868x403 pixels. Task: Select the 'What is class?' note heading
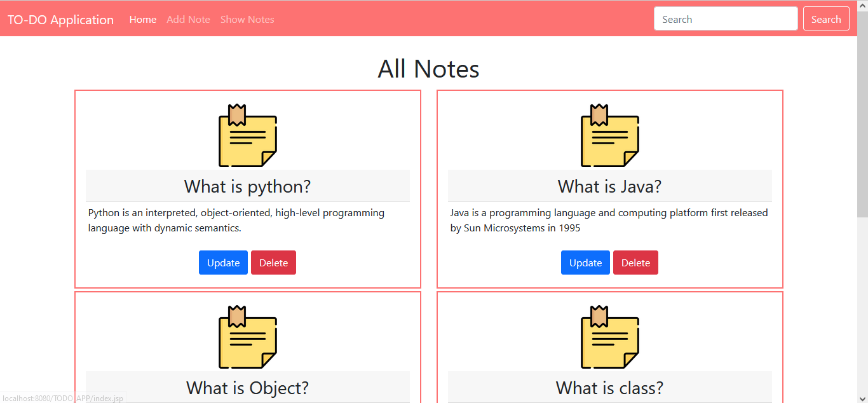(610, 388)
